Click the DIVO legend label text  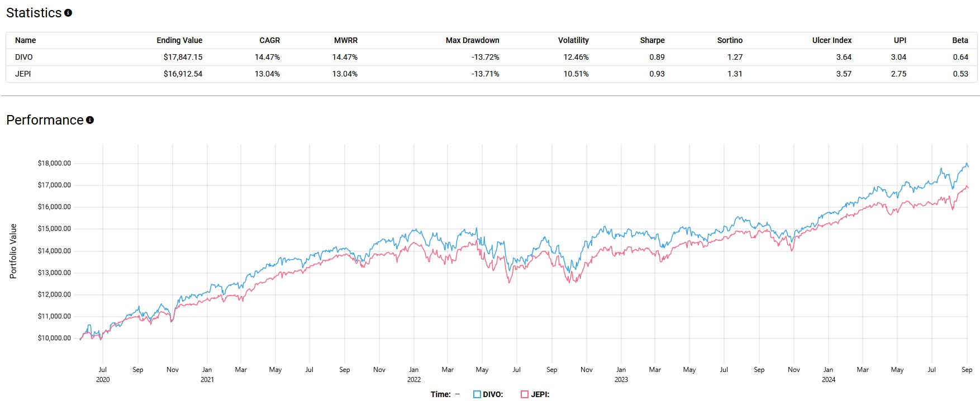pyautogui.click(x=492, y=394)
